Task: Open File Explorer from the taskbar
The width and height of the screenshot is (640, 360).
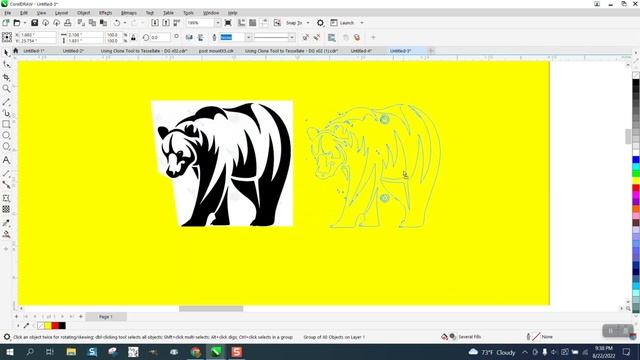Action: [71, 352]
